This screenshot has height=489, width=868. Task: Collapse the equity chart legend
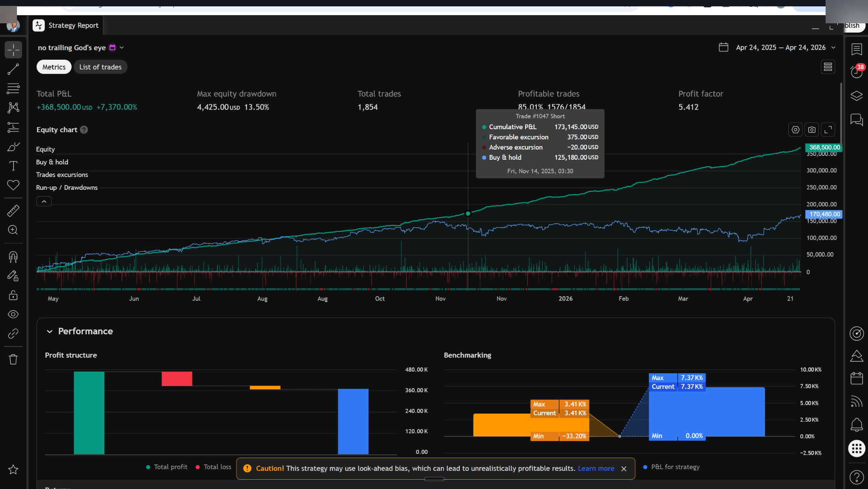[x=44, y=201]
